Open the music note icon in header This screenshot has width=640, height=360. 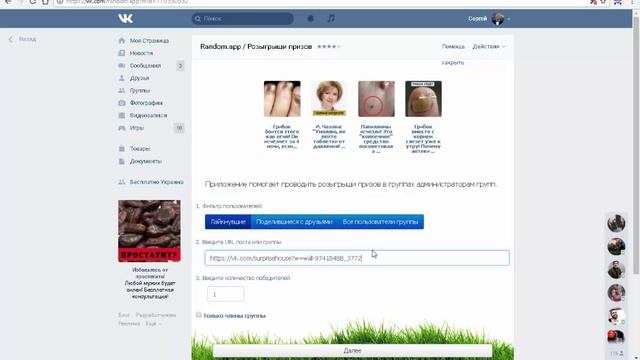(x=331, y=18)
